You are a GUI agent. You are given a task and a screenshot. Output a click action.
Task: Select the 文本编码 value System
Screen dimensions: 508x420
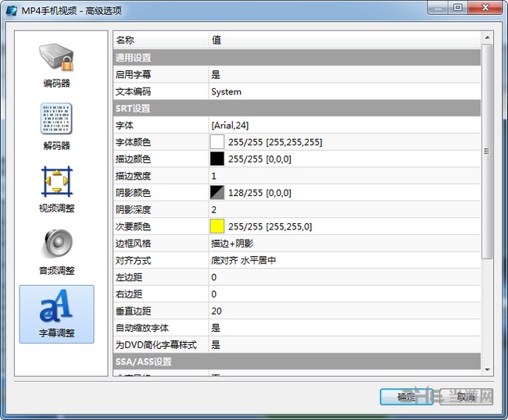pyautogui.click(x=226, y=91)
